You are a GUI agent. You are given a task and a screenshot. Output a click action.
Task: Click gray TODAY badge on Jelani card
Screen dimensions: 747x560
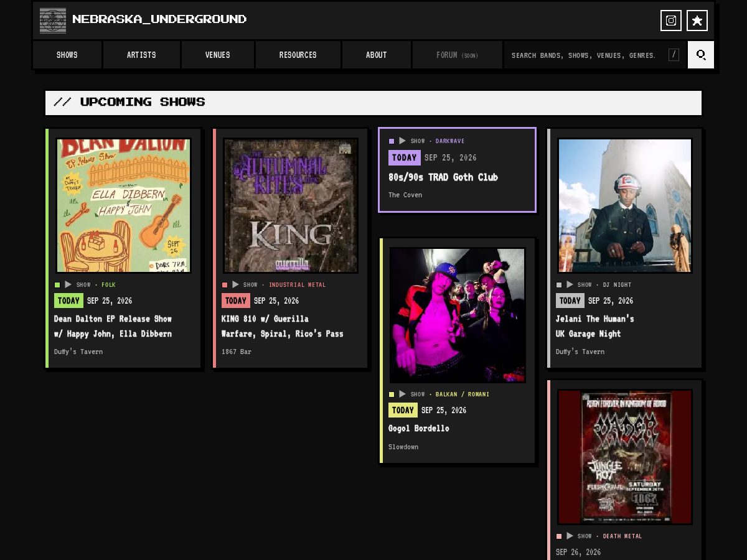pos(570,301)
